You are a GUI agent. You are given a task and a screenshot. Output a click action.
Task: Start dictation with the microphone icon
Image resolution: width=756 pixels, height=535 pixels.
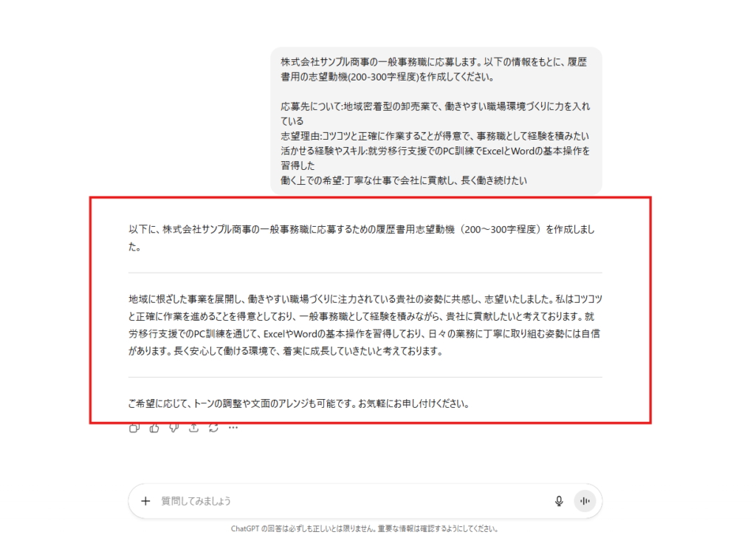559,501
